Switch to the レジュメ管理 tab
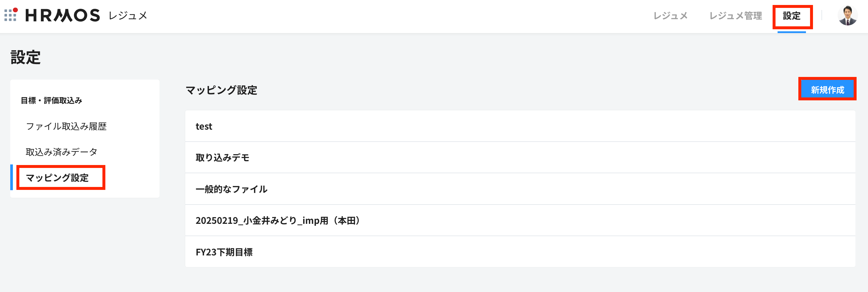The image size is (868, 292). click(x=736, y=16)
